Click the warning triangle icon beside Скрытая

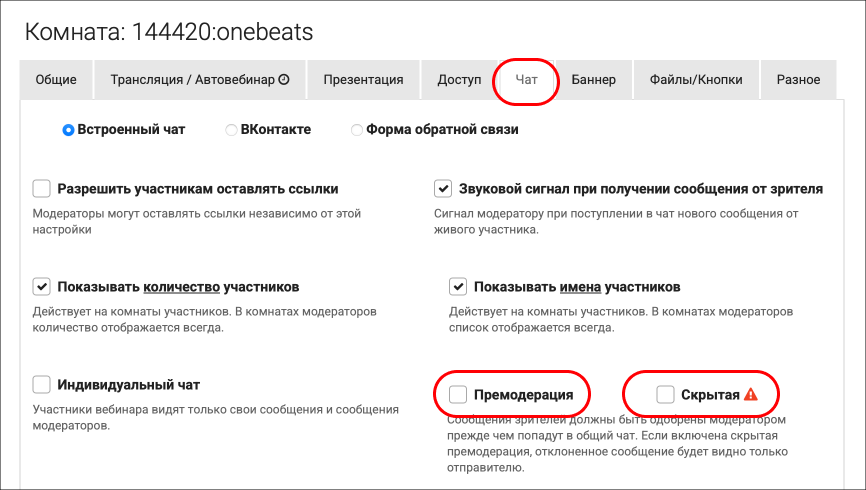751,395
